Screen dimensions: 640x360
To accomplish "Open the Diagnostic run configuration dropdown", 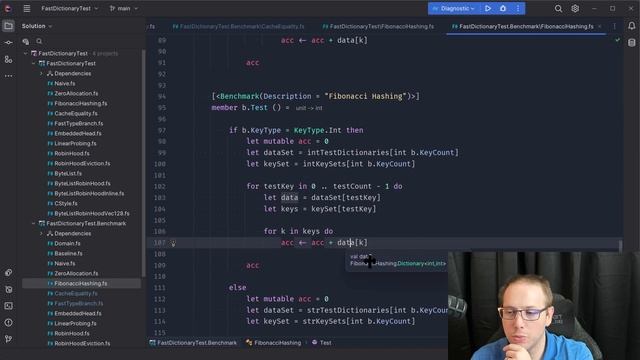I will [453, 8].
